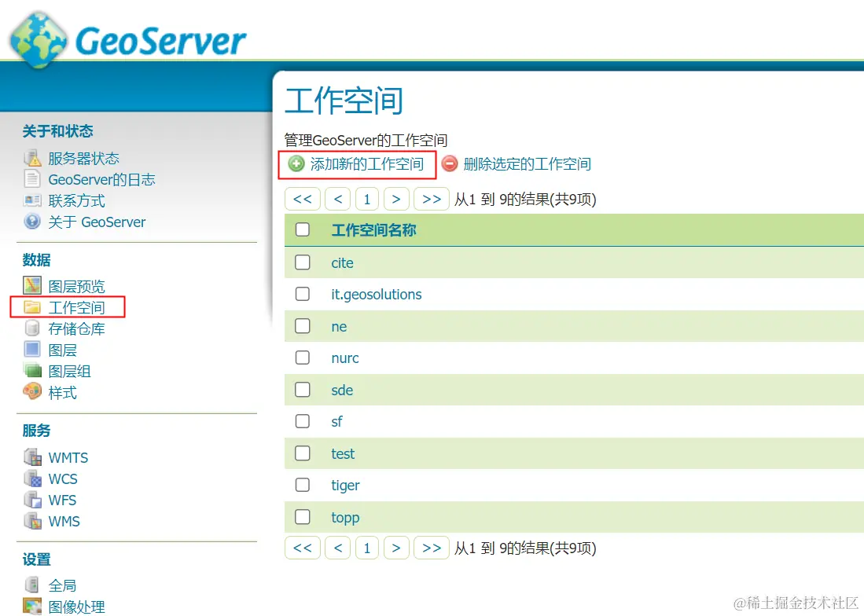This screenshot has height=616, width=864.
Task: Open the topp workspace link
Action: point(345,517)
